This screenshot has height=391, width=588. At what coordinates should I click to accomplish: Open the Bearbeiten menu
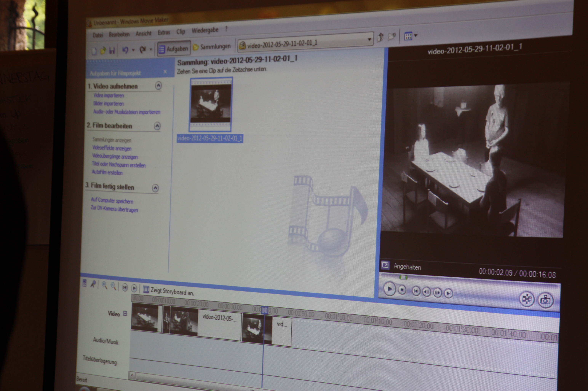pos(119,34)
